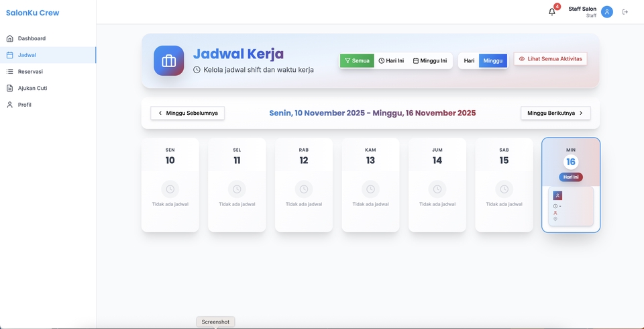
Task: Click the clock icon on Monday 10 card
Action: [170, 189]
